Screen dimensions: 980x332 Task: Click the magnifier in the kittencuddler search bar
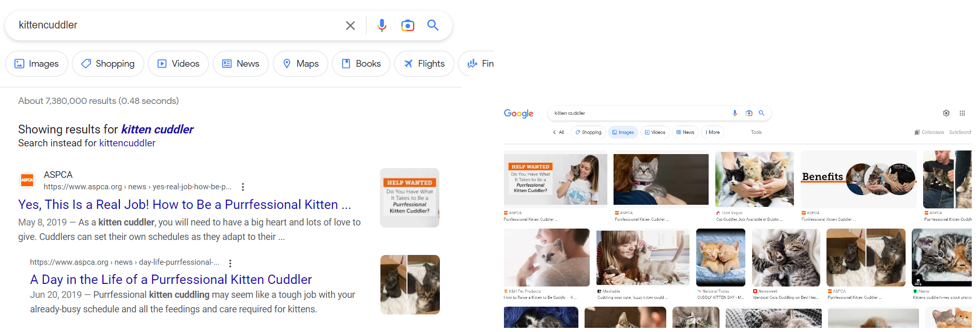(433, 25)
